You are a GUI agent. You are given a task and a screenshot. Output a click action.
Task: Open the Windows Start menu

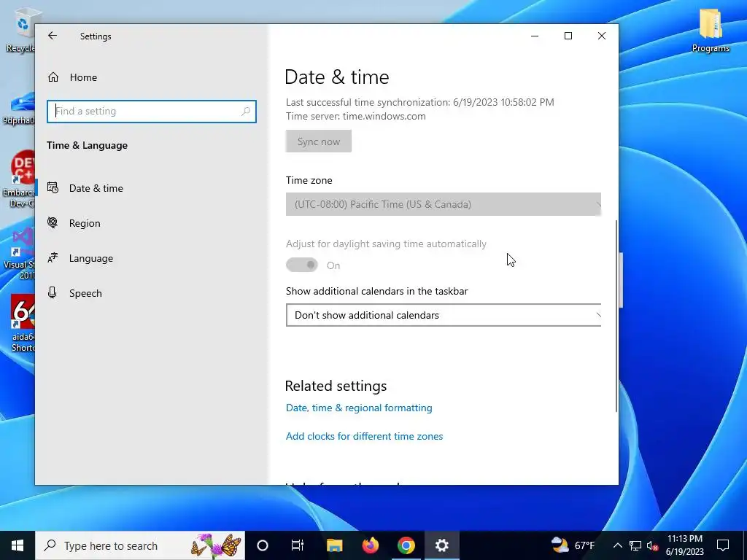click(18, 545)
